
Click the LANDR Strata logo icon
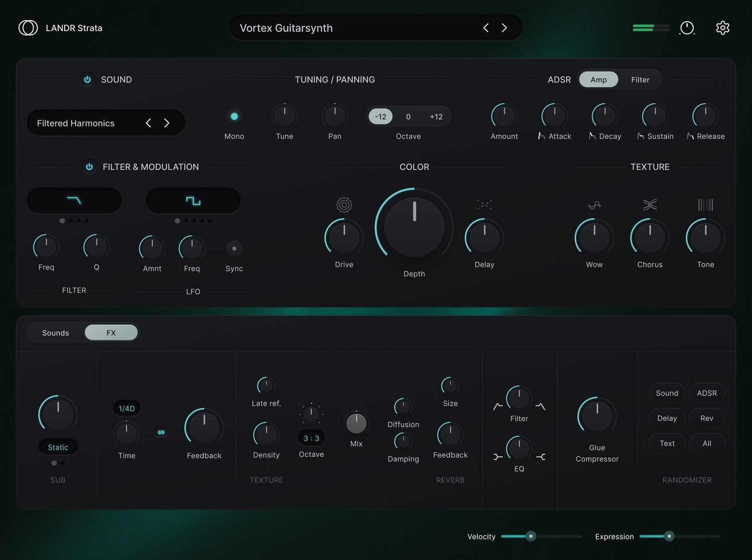click(28, 28)
